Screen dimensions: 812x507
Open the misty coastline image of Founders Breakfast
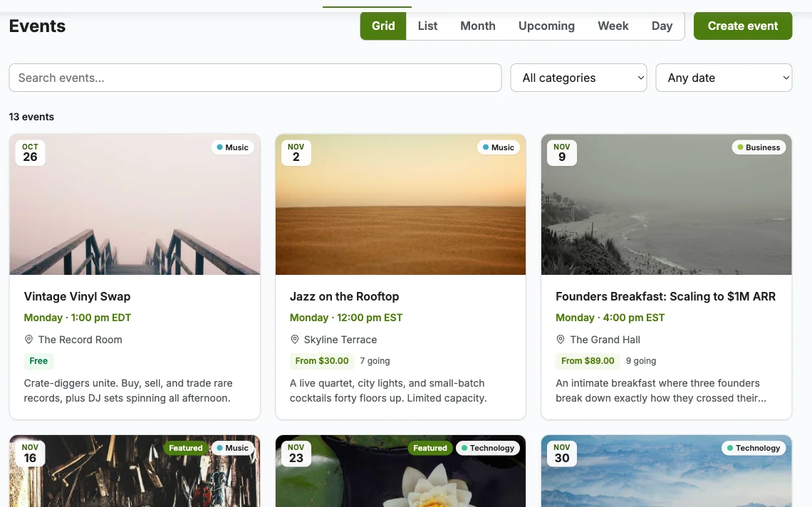click(x=666, y=204)
